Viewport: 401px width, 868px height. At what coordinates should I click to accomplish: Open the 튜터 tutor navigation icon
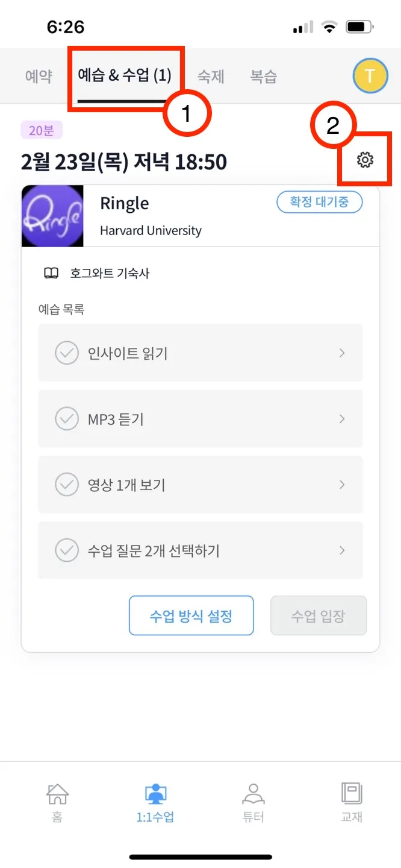point(253,794)
